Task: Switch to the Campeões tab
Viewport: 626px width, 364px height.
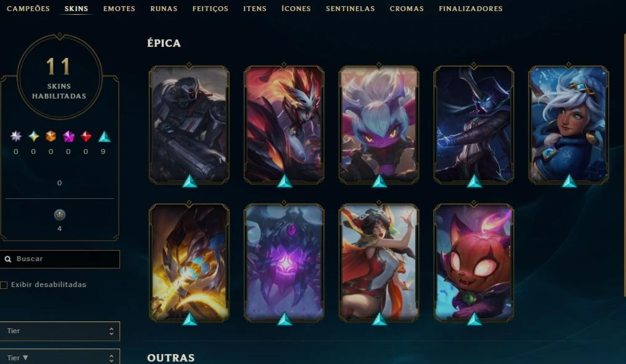Action: pyautogui.click(x=28, y=9)
